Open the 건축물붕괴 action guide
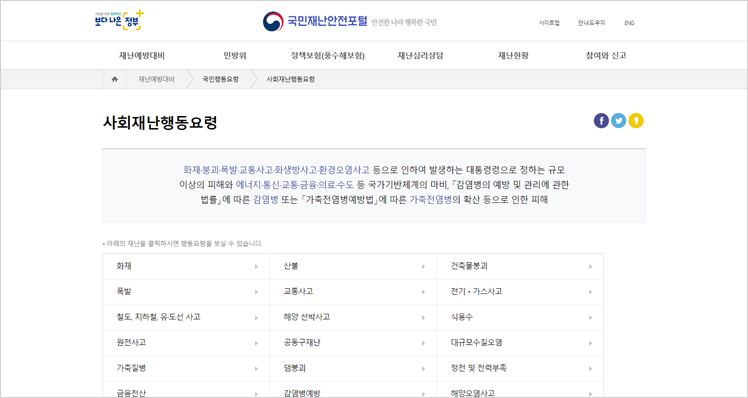 point(520,266)
